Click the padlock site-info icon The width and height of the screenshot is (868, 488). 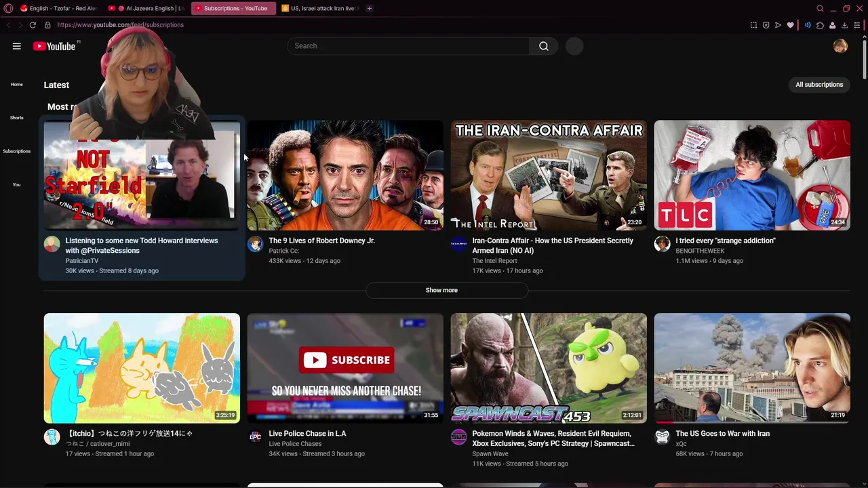47,25
